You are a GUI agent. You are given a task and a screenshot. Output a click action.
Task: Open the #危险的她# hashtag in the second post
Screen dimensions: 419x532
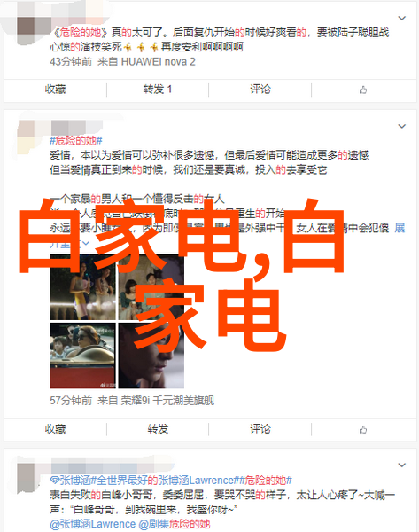click(76, 140)
